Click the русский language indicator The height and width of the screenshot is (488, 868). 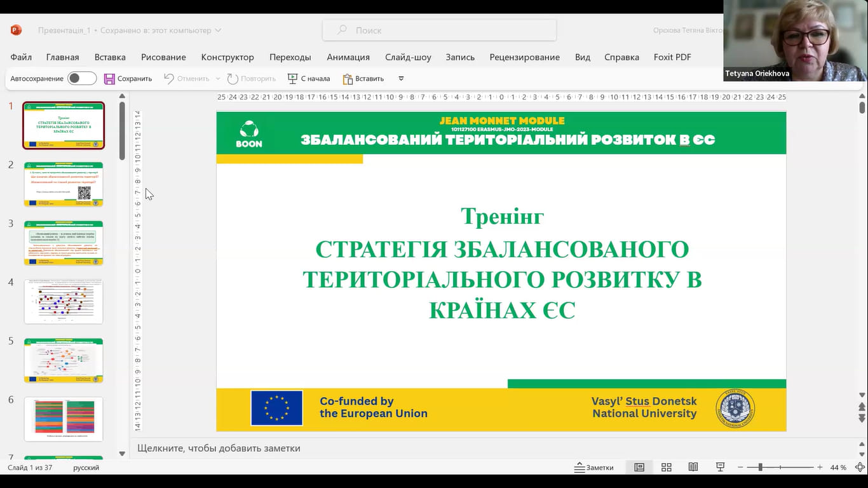[86, 468]
